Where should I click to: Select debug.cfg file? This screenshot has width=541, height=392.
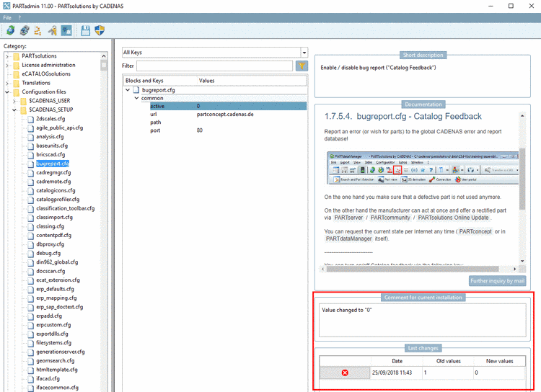[x=48, y=253]
